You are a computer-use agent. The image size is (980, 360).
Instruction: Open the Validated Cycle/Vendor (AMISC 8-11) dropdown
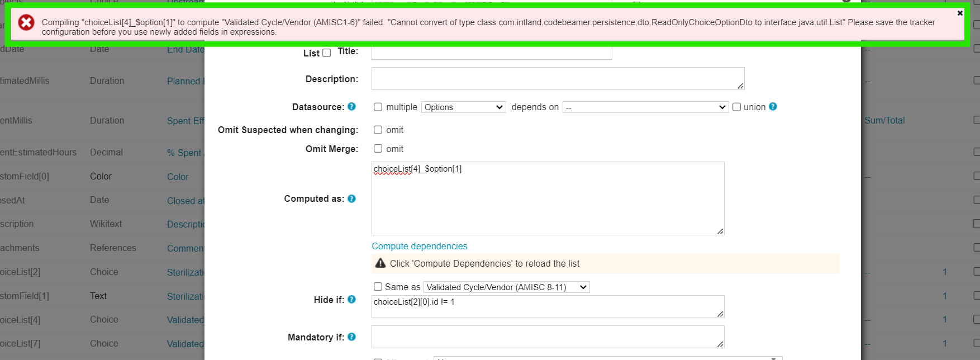506,287
